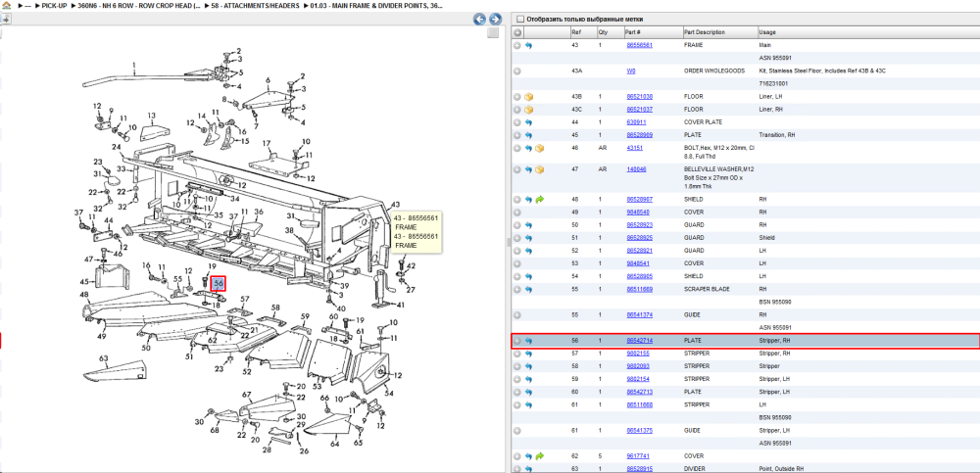
Task: Click package icon for ref 46 BOLT row
Action: pyautogui.click(x=539, y=148)
